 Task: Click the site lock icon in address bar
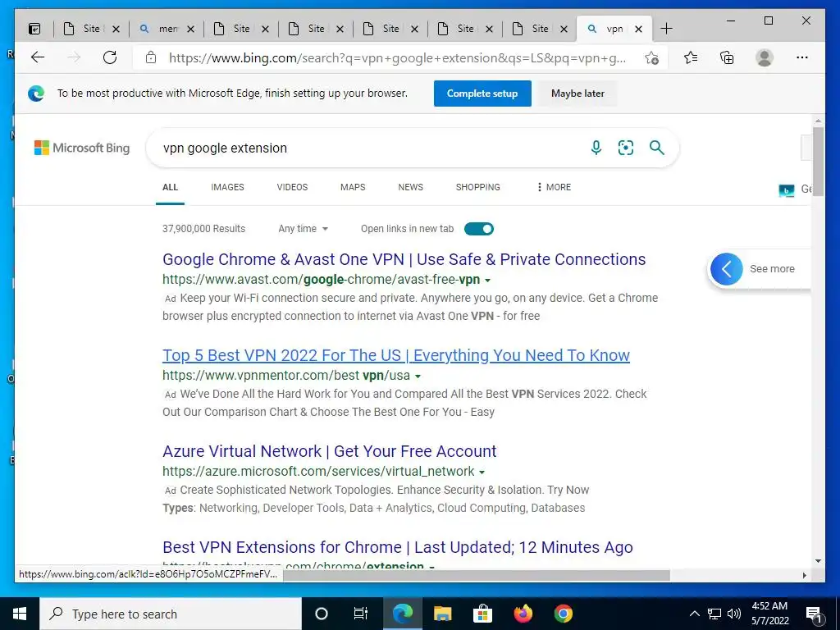151,57
